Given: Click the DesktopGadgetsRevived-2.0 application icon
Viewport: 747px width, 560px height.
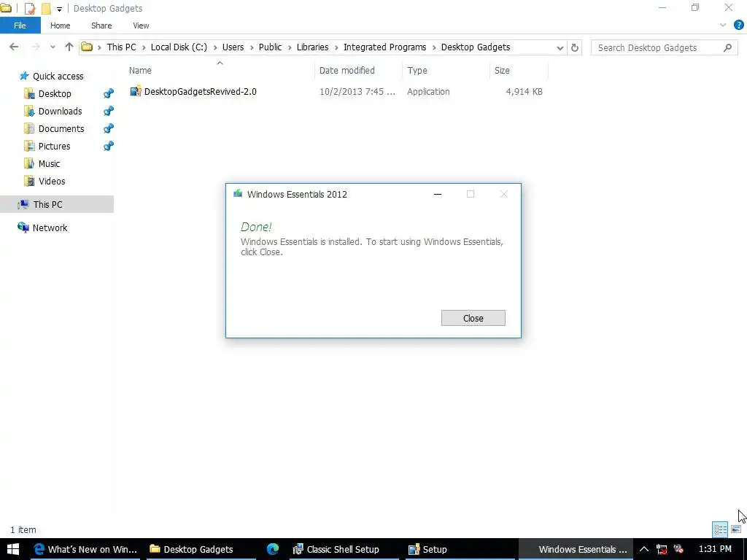Looking at the screenshot, I should click(136, 91).
